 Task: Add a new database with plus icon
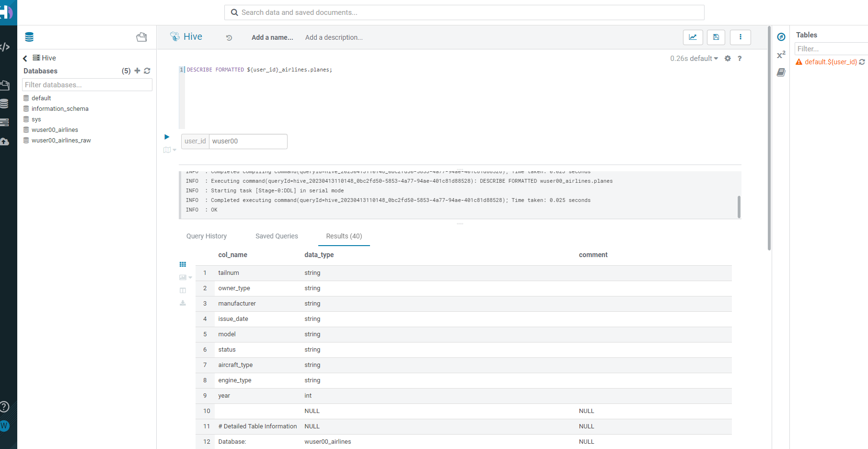tap(137, 71)
